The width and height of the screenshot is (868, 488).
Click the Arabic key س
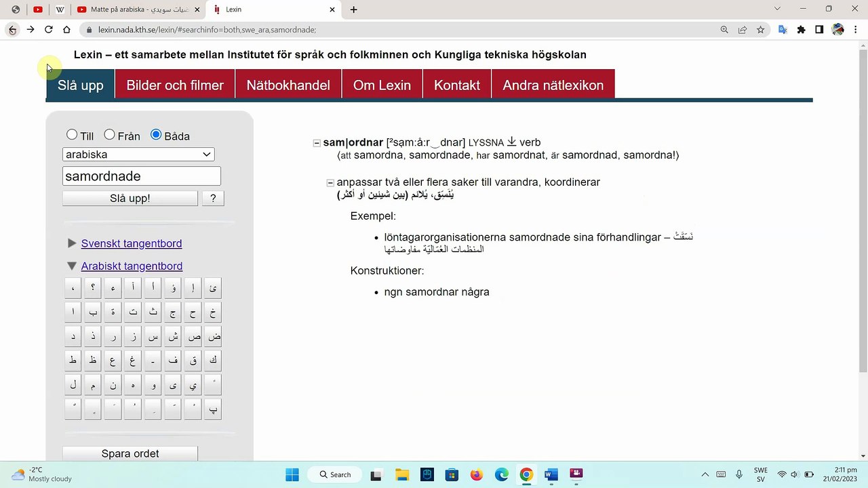tap(153, 336)
